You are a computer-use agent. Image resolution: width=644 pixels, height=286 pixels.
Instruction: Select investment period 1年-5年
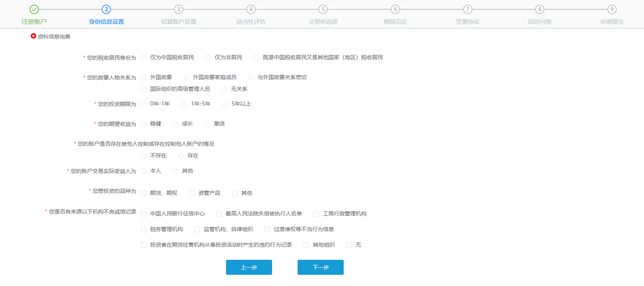click(x=184, y=104)
